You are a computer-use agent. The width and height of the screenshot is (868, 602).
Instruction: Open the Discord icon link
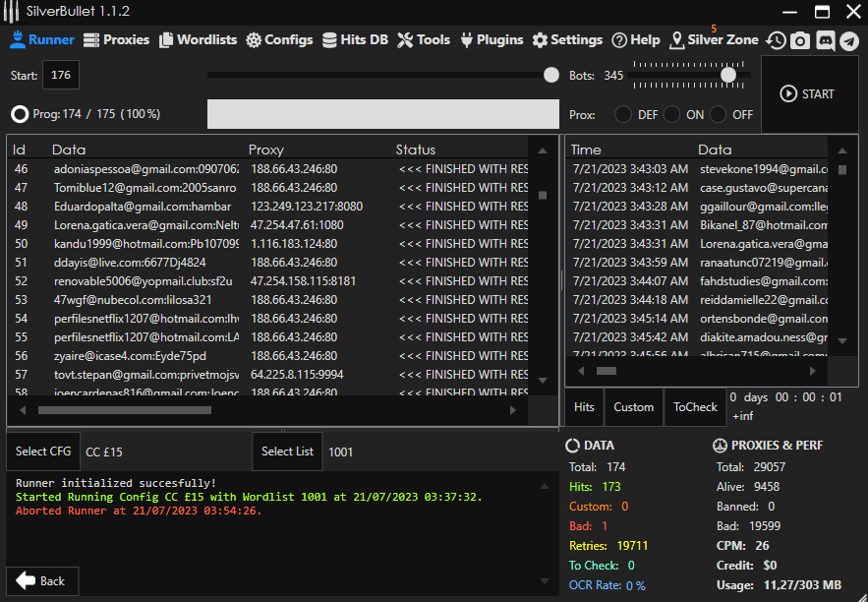coord(825,40)
